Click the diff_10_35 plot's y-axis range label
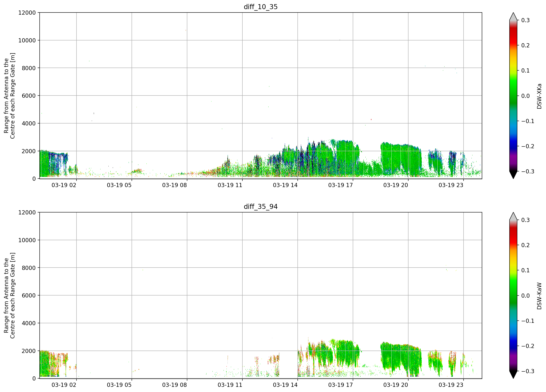The height and width of the screenshot is (392, 546). coord(9,96)
